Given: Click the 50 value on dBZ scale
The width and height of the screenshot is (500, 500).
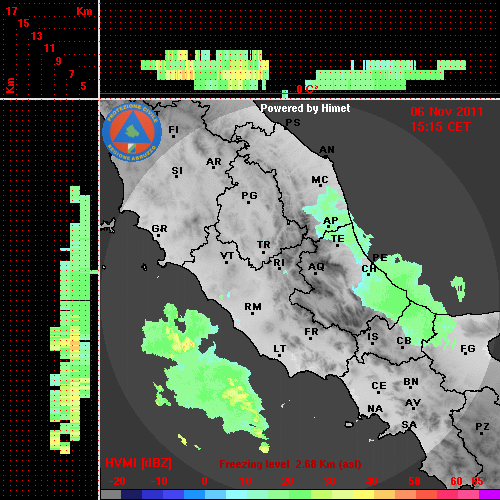Looking at the screenshot, I should point(414,481).
